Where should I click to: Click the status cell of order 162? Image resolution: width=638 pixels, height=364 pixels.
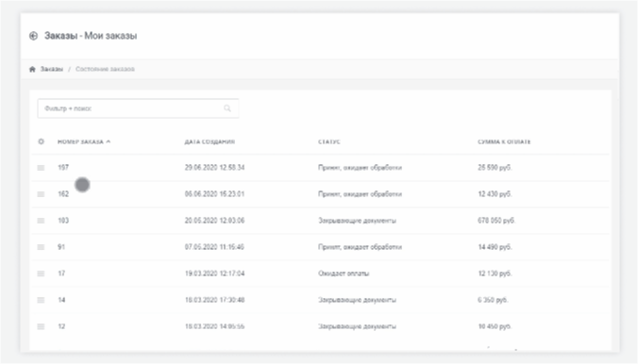click(x=360, y=194)
